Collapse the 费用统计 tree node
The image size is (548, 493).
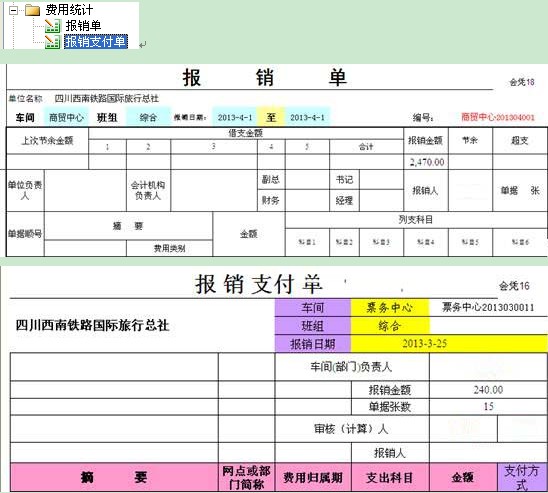(x=13, y=10)
